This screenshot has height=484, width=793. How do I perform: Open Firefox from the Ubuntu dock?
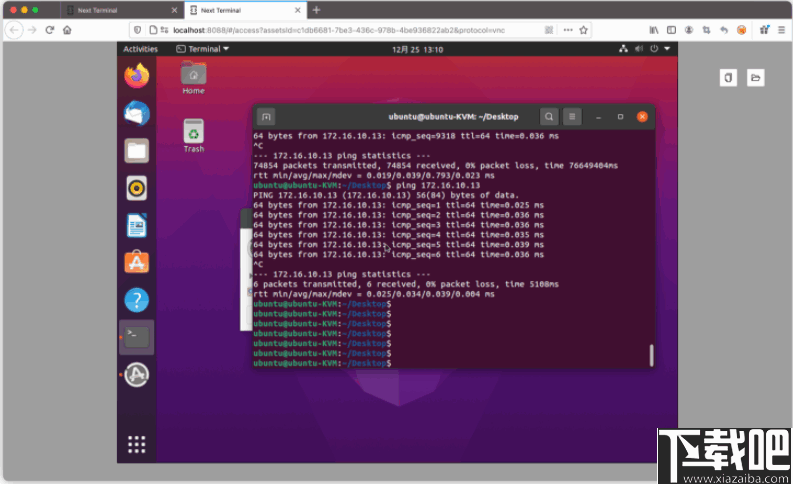(x=137, y=76)
